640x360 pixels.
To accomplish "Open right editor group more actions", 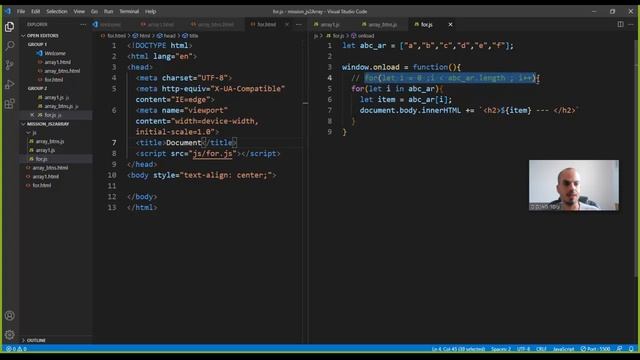I will [631, 24].
